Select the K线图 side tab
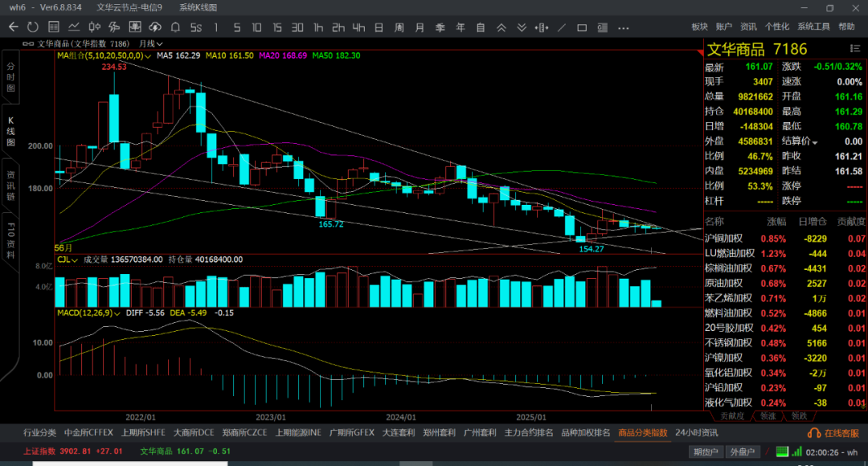 (10, 132)
